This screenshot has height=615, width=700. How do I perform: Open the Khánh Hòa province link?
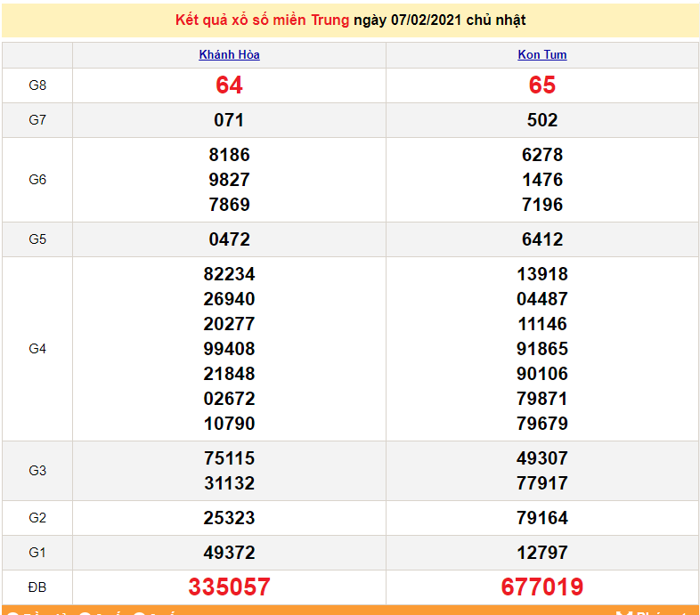point(229,54)
